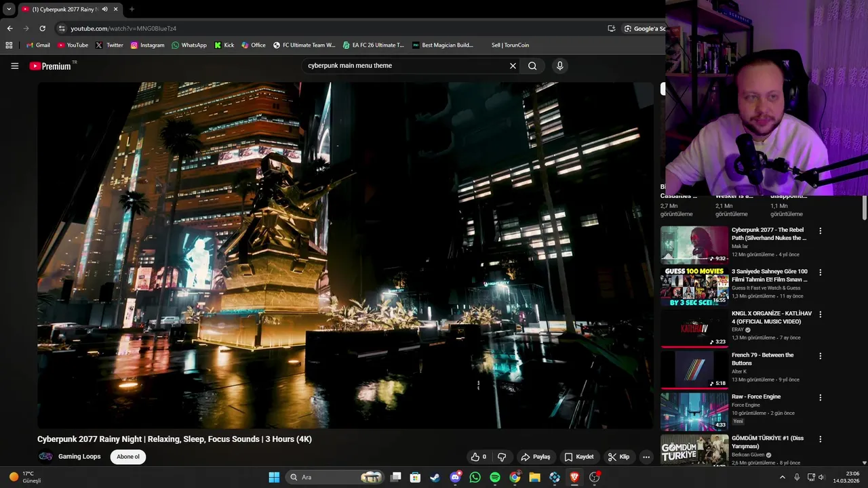Image resolution: width=868 pixels, height=488 pixels.
Task: Click the Cyberpunk rainy night video player
Action: (345, 255)
